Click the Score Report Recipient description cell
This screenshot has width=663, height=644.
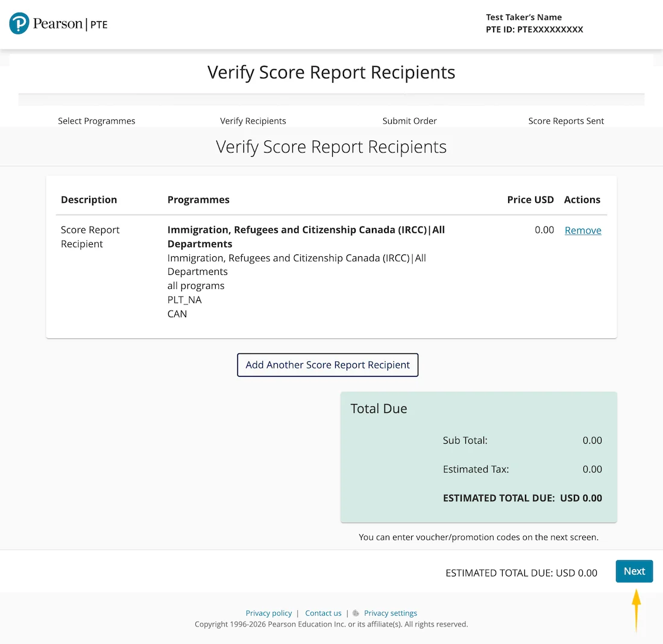pos(90,237)
